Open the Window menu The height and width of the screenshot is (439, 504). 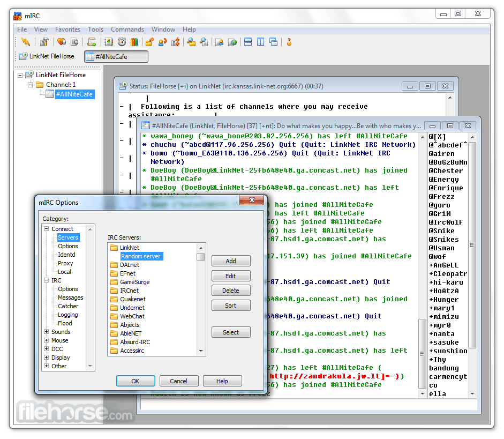pyautogui.click(x=163, y=29)
